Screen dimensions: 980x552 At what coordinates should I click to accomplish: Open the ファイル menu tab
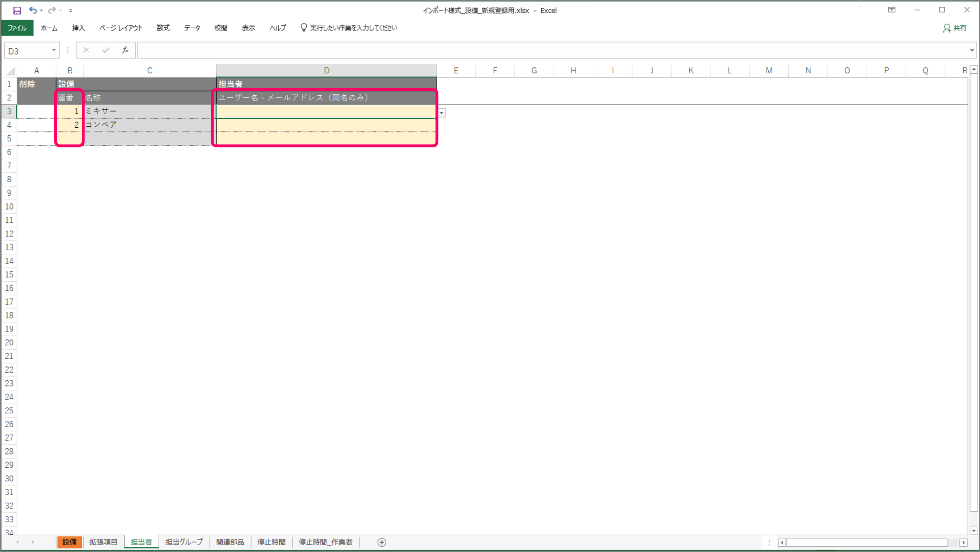(17, 28)
